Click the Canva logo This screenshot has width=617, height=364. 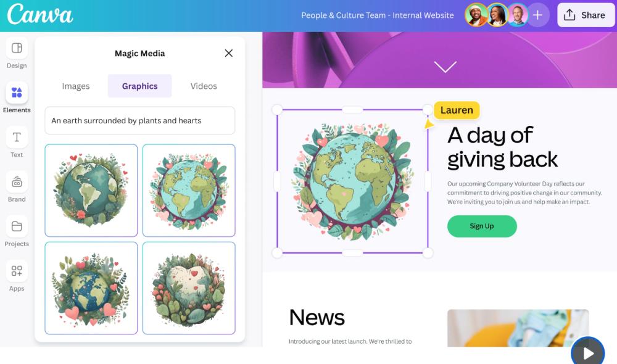tap(39, 15)
